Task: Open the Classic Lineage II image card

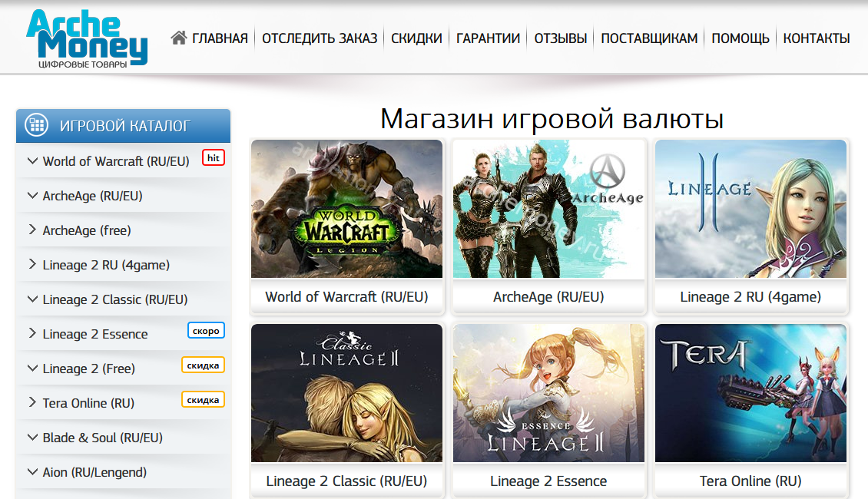Action: pos(346,393)
